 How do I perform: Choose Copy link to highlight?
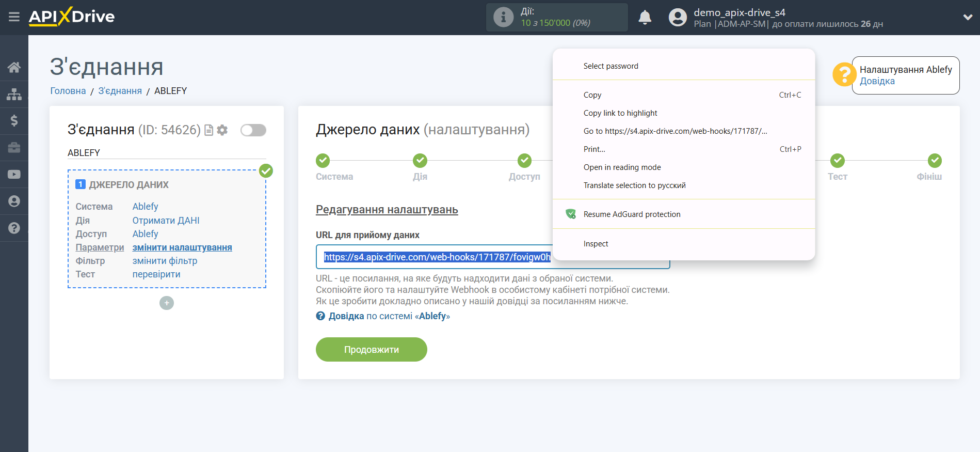coord(684,113)
